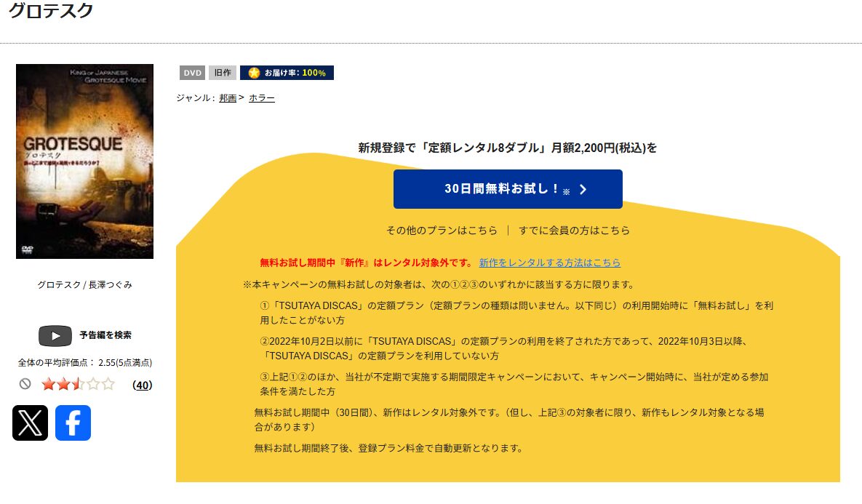Share on X (Twitter) icon

[x=31, y=423]
